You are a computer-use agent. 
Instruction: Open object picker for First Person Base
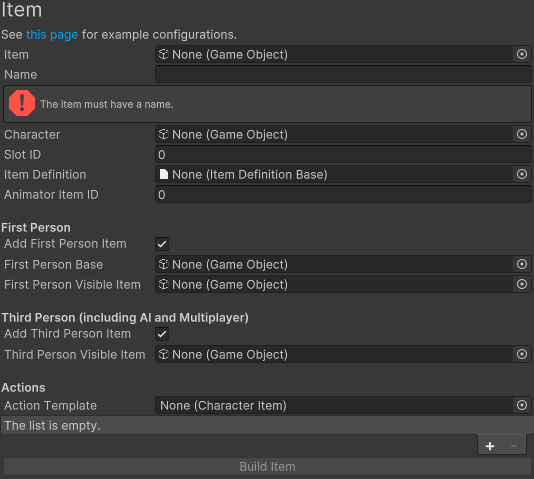click(521, 264)
